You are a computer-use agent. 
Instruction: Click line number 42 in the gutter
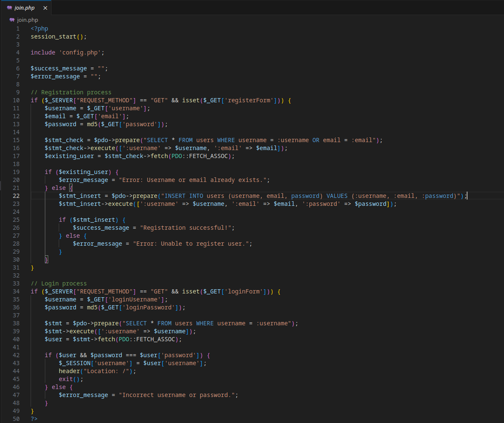click(16, 355)
